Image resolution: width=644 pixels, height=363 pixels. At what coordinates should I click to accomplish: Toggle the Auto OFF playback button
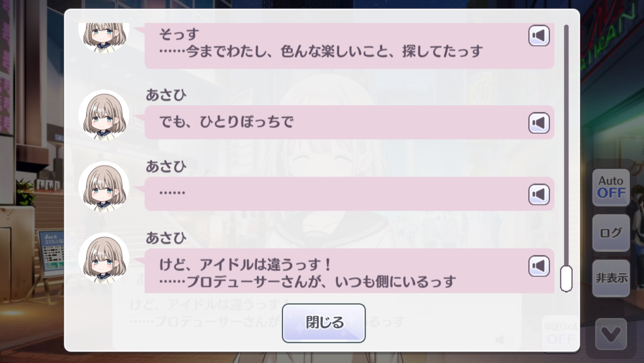(611, 187)
